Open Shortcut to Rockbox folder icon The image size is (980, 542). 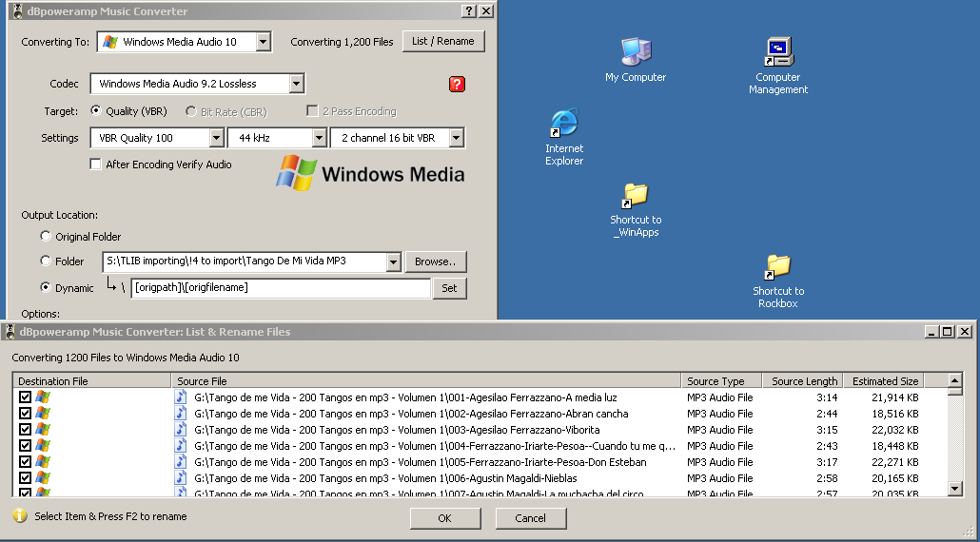point(778,267)
